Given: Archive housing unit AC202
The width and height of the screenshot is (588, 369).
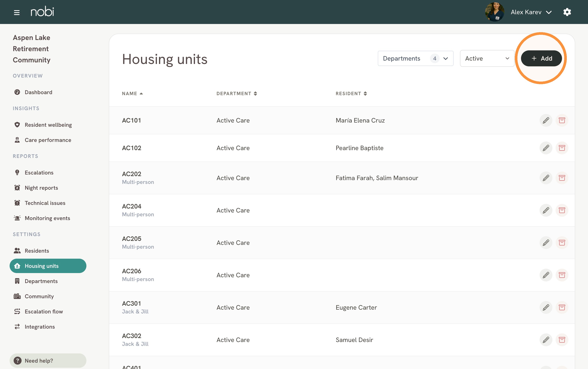Looking at the screenshot, I should click(562, 178).
